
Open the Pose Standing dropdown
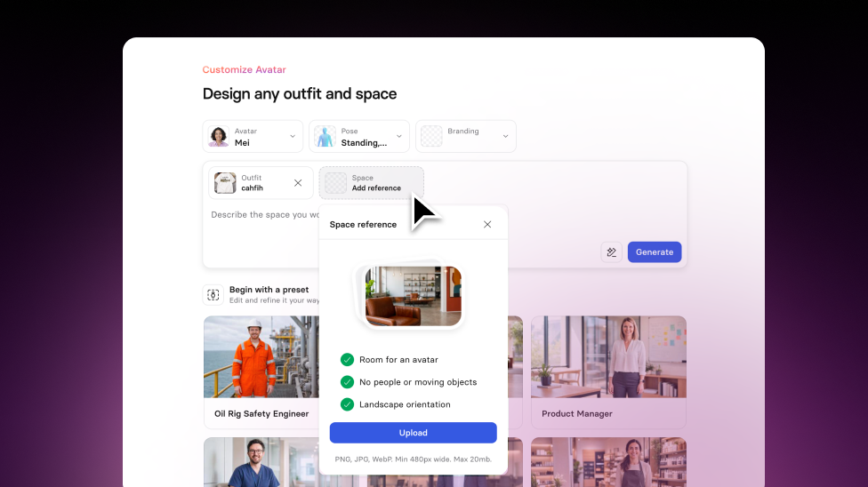(358, 136)
